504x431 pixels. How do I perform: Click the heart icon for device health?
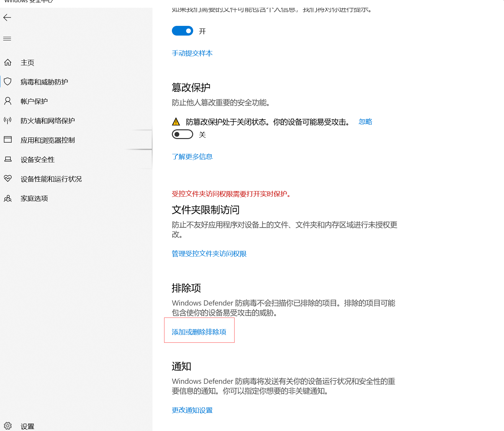pyautogui.click(x=8, y=178)
